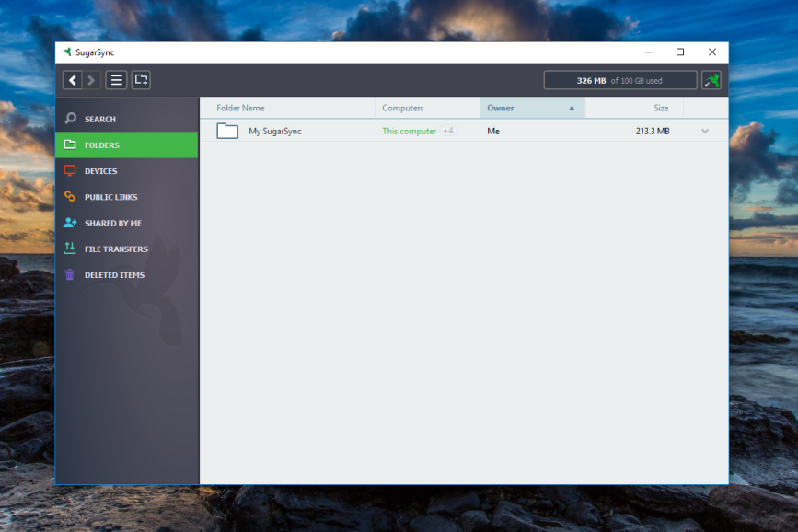Open the Devices section
798x532 pixels.
coord(127,171)
